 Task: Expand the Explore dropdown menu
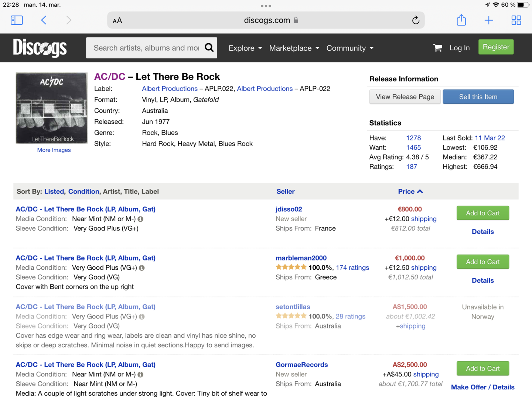(x=245, y=48)
